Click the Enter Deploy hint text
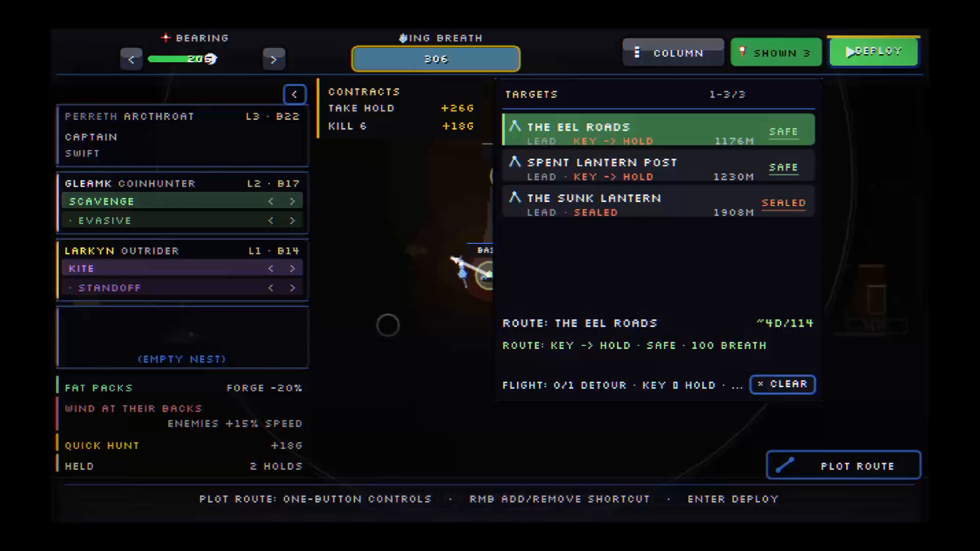The height and width of the screenshot is (551, 980). [733, 499]
